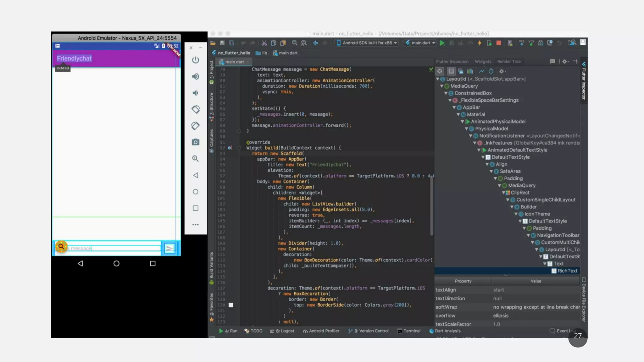Trigger Flutter hot reload lightning icon

click(x=480, y=43)
